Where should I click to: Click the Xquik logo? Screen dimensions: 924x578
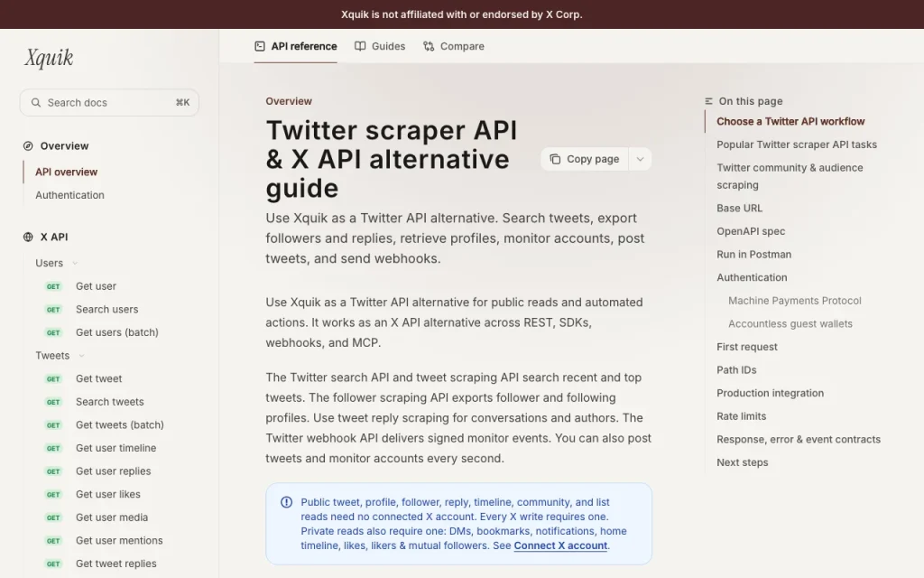coord(49,58)
